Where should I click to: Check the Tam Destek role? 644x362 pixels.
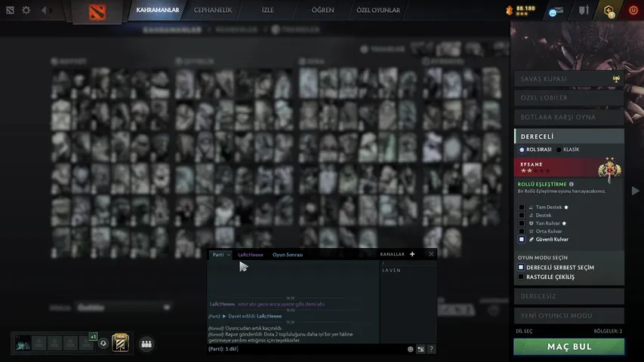coord(521,207)
